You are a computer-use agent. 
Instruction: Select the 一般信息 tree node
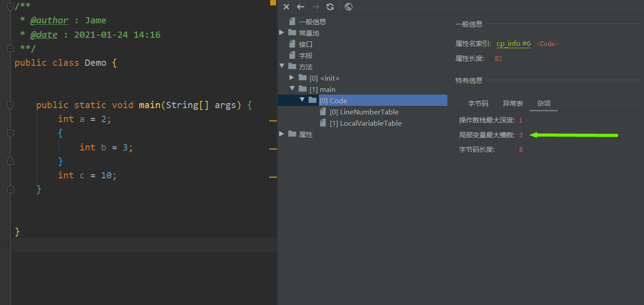coord(312,22)
